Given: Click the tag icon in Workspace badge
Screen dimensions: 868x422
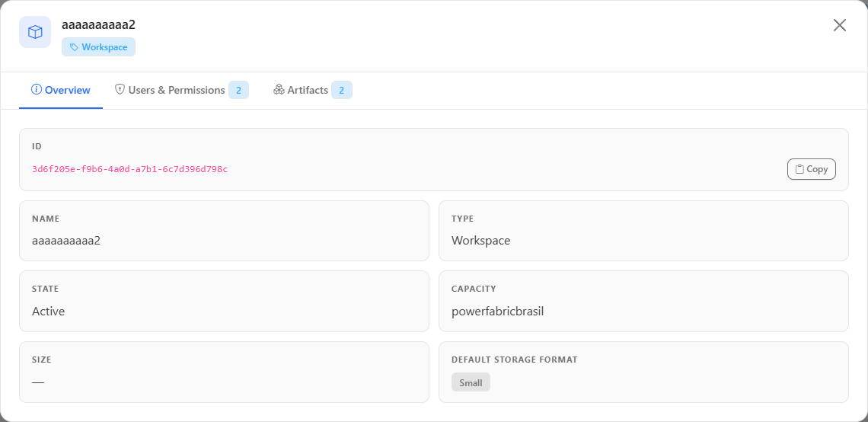Looking at the screenshot, I should [74, 47].
